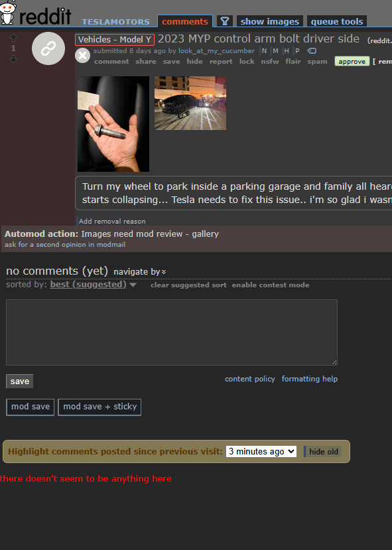Click the gray circle X icon

point(82,56)
